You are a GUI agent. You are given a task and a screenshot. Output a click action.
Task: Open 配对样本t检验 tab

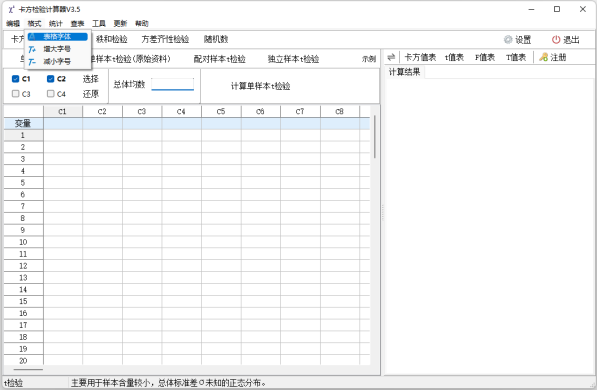coord(220,59)
